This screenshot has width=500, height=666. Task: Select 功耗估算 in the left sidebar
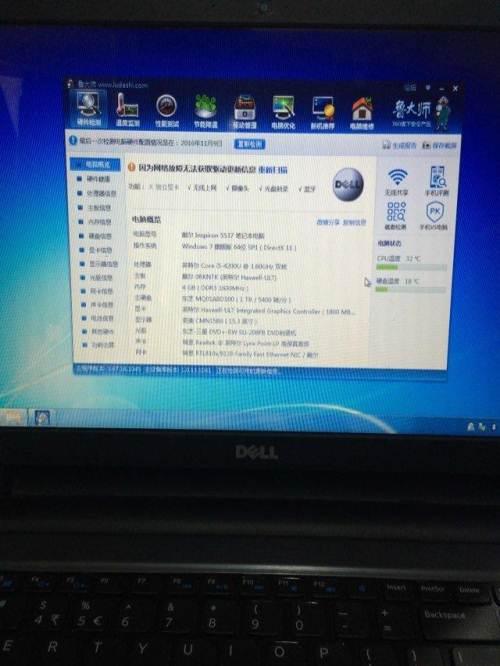[x=99, y=345]
